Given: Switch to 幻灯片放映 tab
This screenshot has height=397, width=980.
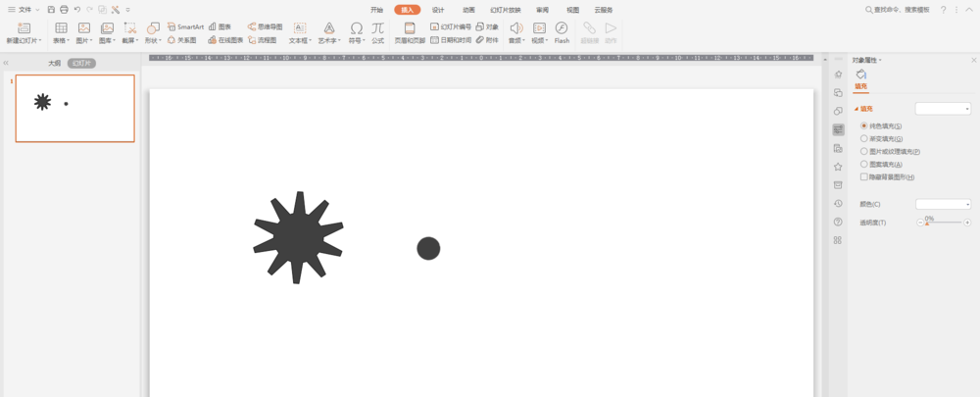Looking at the screenshot, I should point(506,10).
